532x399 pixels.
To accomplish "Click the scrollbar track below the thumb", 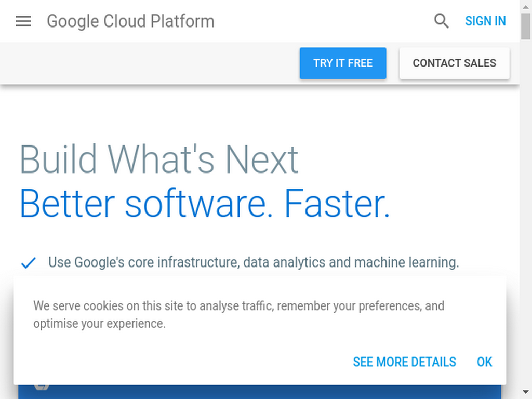I will click(526, 214).
